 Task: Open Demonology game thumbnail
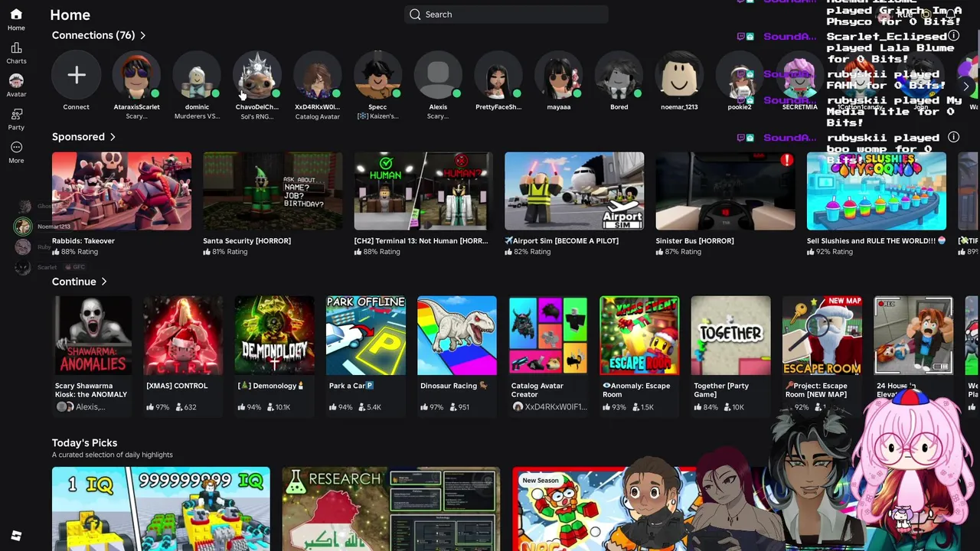pyautogui.click(x=274, y=335)
